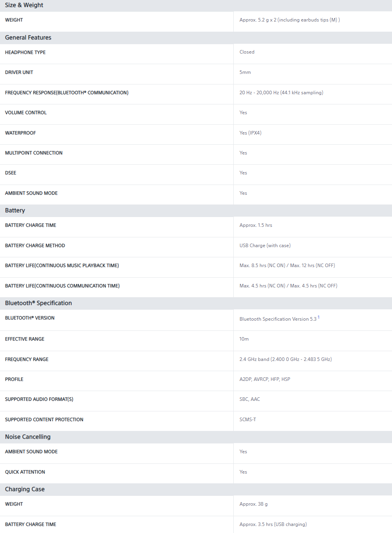Click the DSEE row label
The height and width of the screenshot is (533, 392).
click(x=11, y=173)
